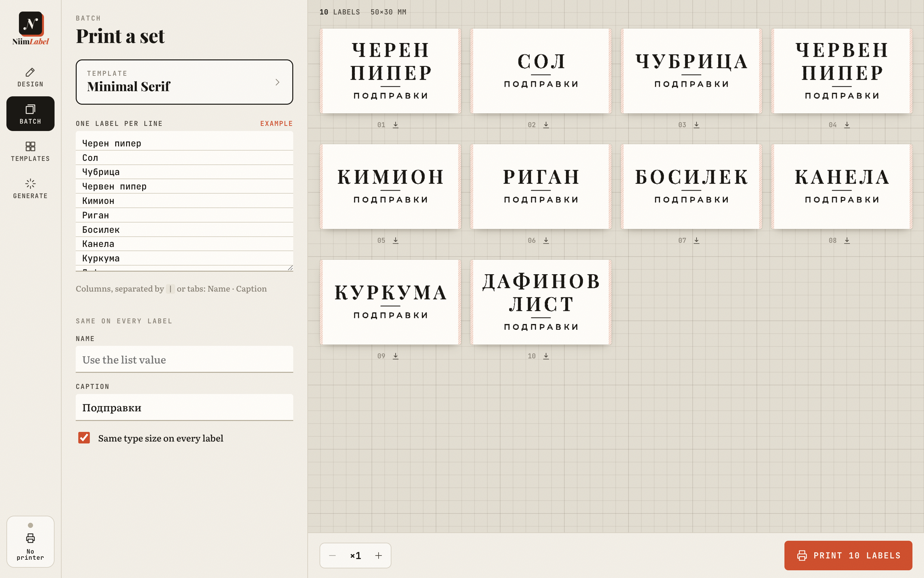Click the Черен пипер label preview
The height and width of the screenshot is (578, 924).
pyautogui.click(x=390, y=71)
